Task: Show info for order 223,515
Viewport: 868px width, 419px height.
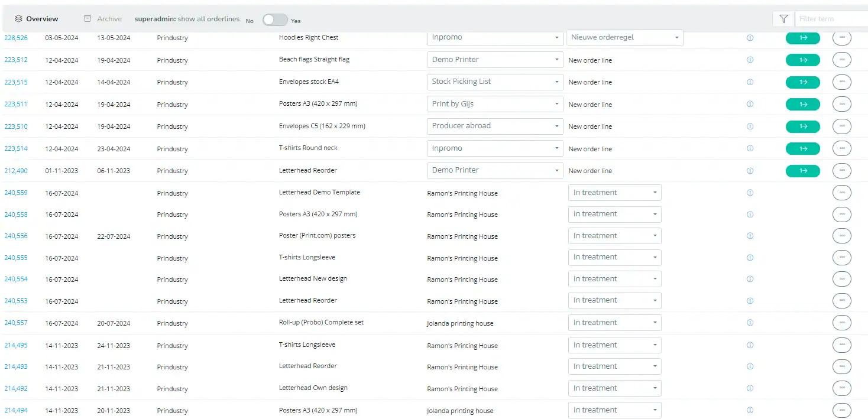Action: coord(750,82)
